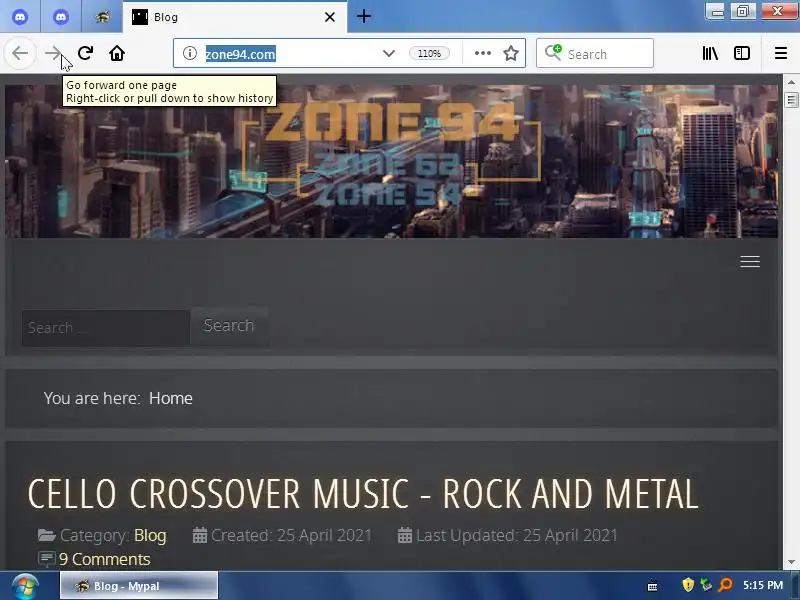Toggle the browser sidebar

[x=741, y=53]
